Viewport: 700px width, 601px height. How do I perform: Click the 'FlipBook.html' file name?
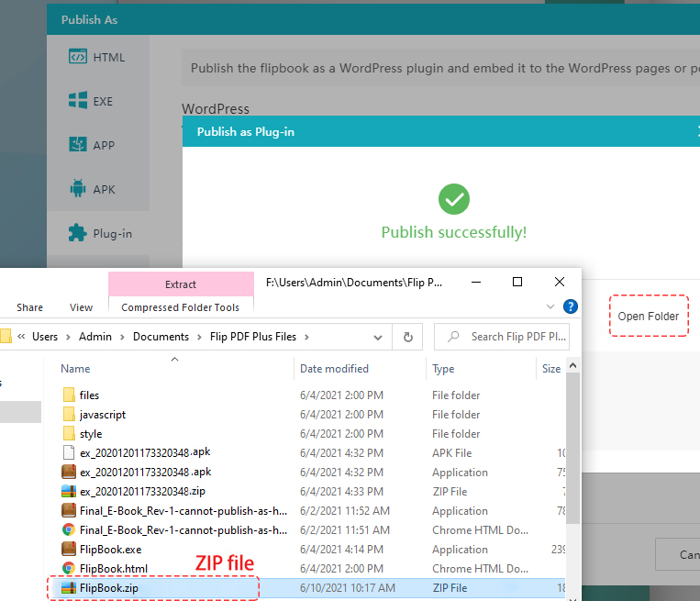114,569
